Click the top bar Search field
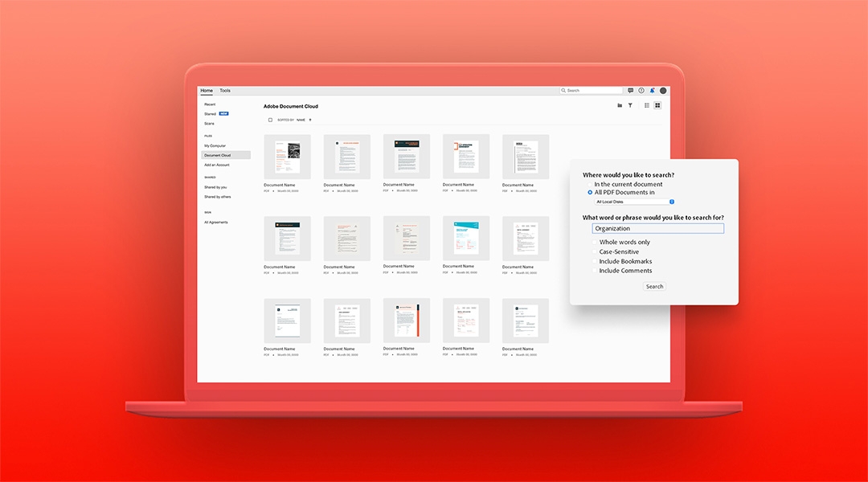This screenshot has width=868, height=482. (592, 90)
